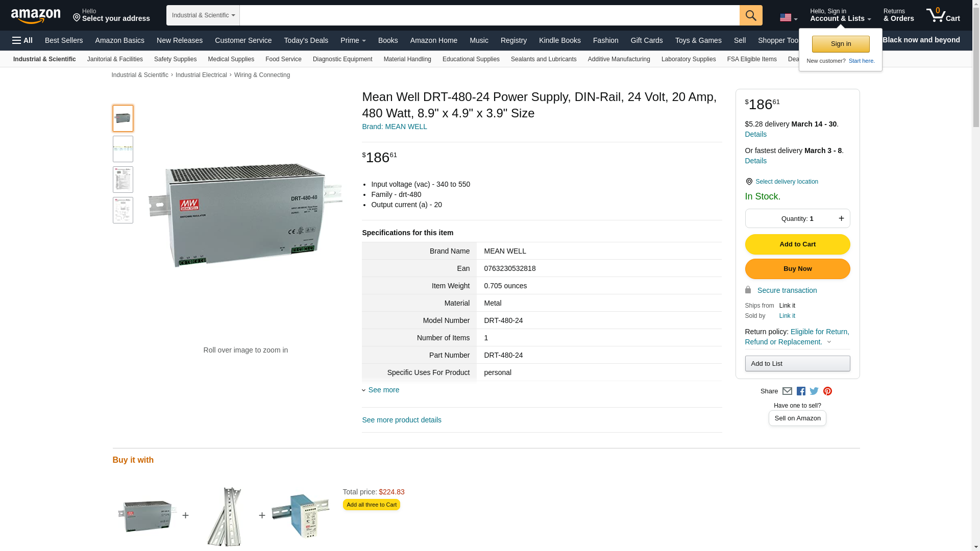This screenshot has width=980, height=551.
Task: Open the country flag language dropdown
Action: point(788,18)
